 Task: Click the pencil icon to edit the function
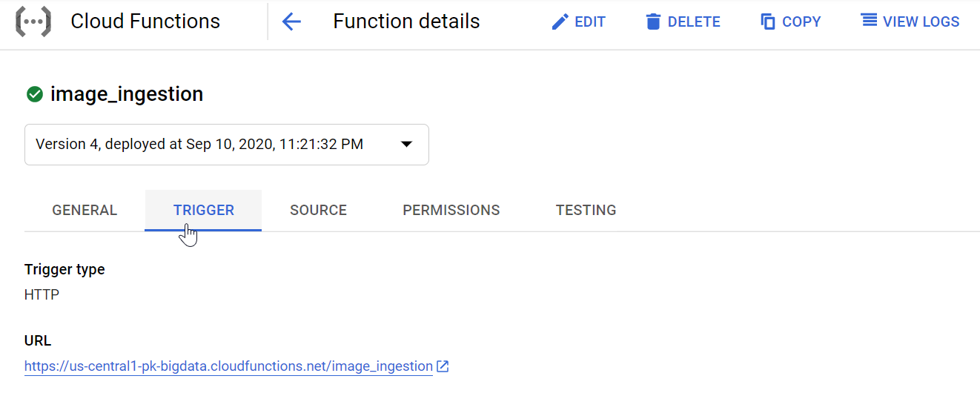coord(560,22)
